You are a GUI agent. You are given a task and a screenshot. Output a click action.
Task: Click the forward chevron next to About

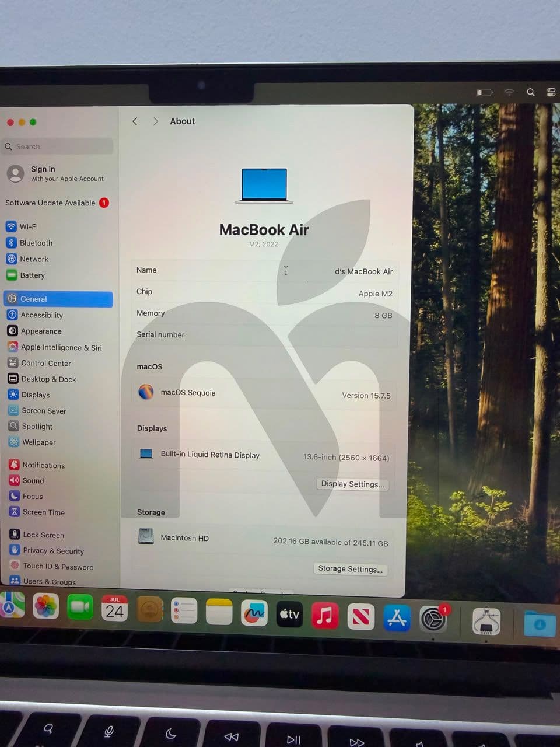(x=155, y=121)
